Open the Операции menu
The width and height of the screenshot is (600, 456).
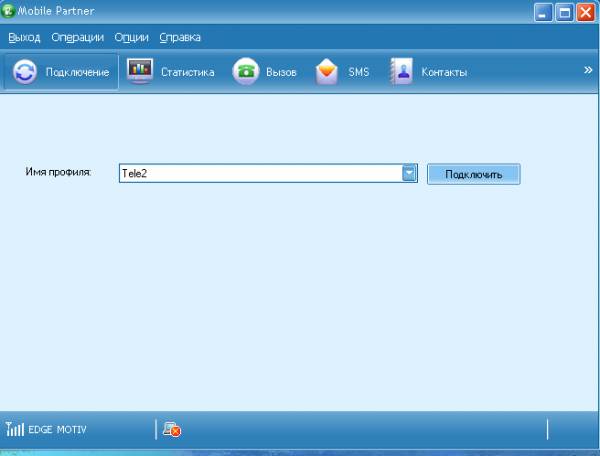click(77, 37)
